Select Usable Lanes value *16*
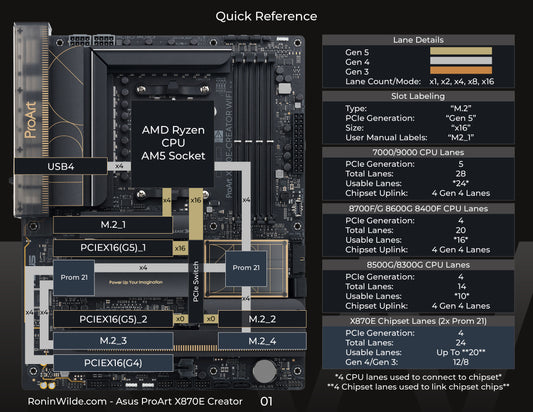Viewport: 533px width, 412px height. [x=461, y=240]
